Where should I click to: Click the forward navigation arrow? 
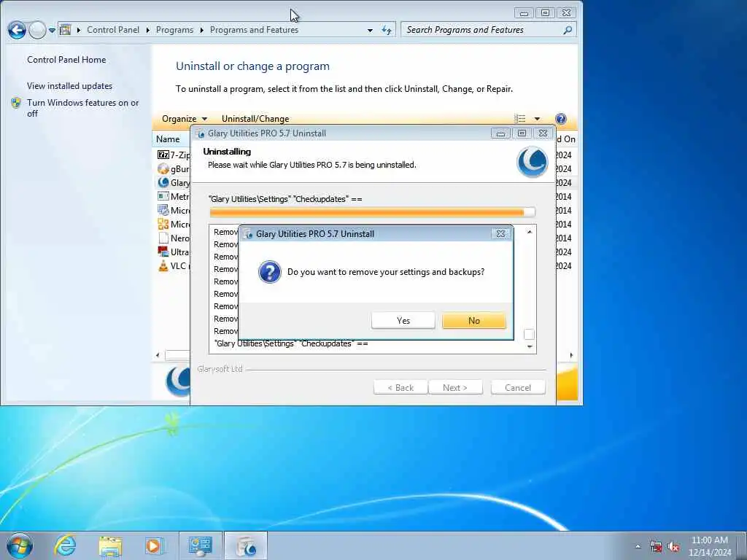(37, 30)
